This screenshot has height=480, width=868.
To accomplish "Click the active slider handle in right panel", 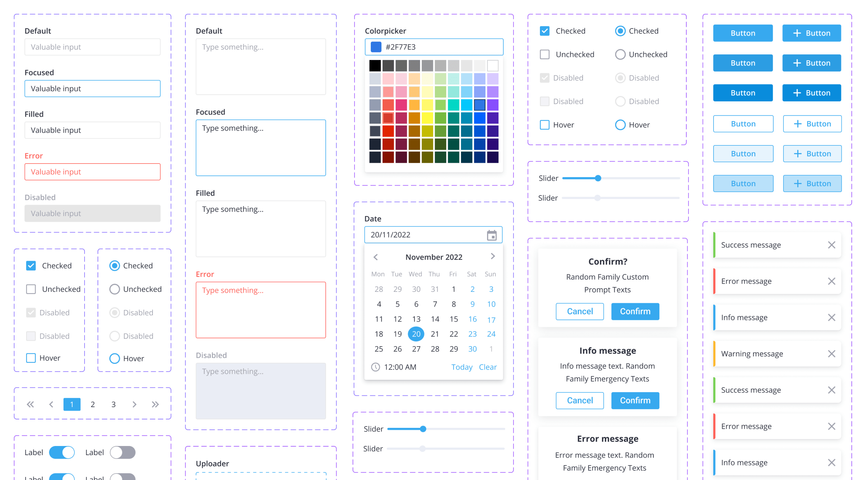I will coord(598,178).
